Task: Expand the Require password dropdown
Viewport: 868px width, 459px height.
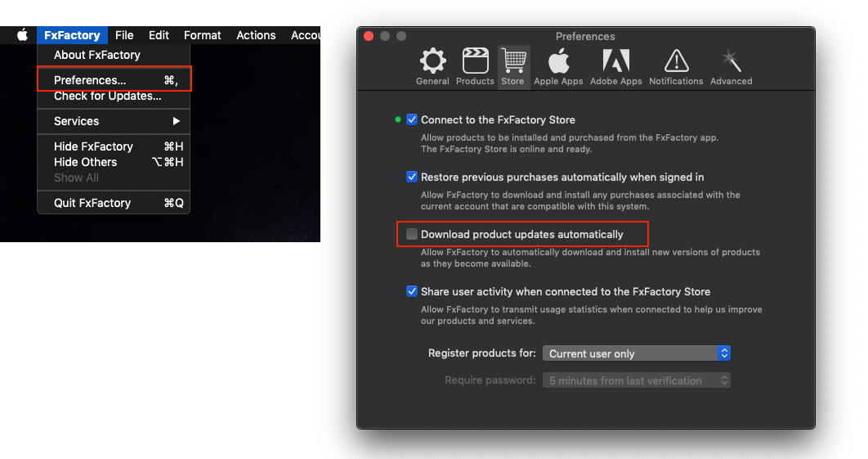Action: 636,380
